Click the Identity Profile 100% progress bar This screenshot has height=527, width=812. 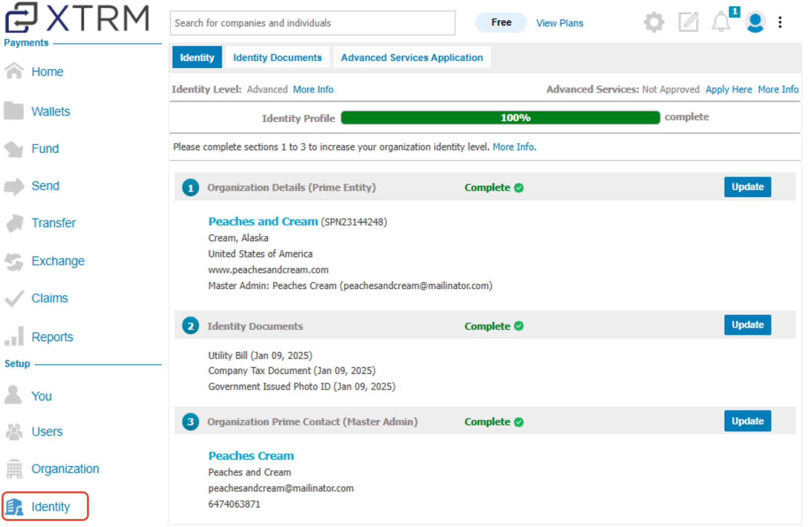coord(500,118)
